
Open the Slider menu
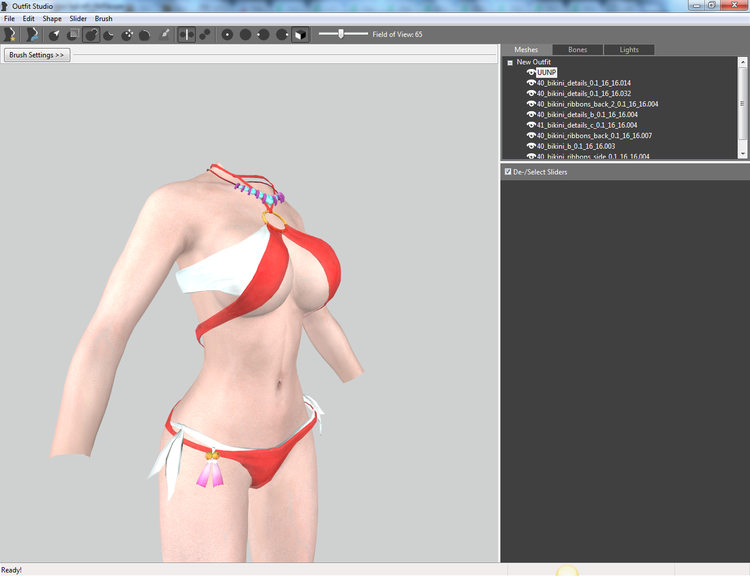tap(78, 19)
